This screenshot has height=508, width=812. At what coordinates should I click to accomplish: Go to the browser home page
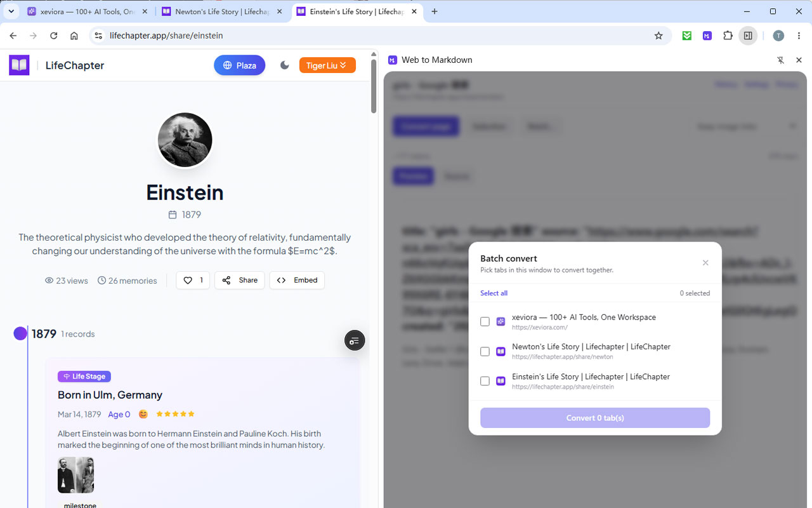(x=74, y=36)
